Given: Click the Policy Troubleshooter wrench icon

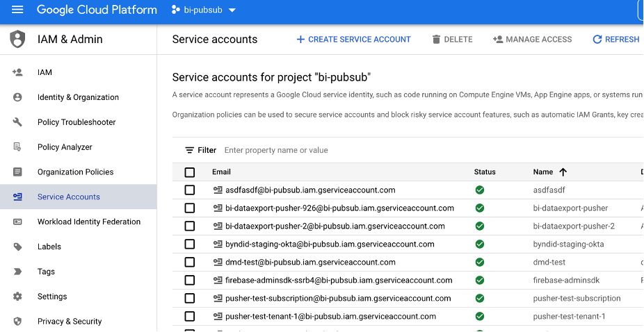Looking at the screenshot, I should coord(17,122).
